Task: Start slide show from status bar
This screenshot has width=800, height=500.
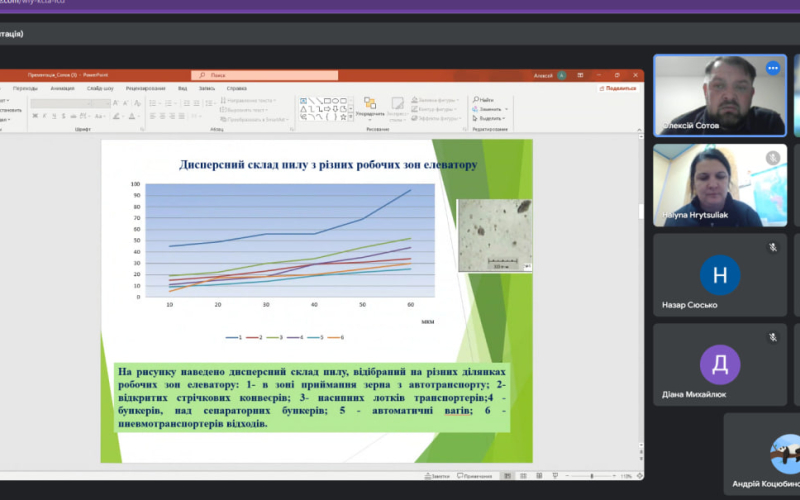Action: [x=555, y=476]
